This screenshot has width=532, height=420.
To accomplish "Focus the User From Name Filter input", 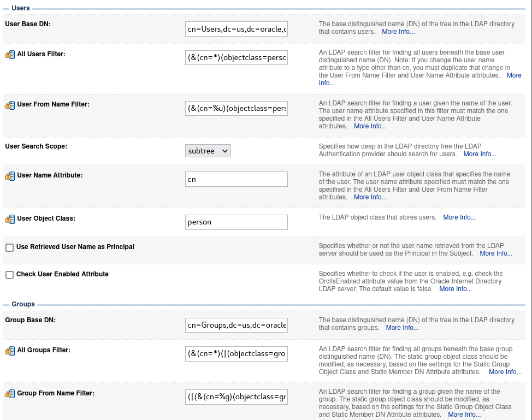I will click(x=236, y=108).
